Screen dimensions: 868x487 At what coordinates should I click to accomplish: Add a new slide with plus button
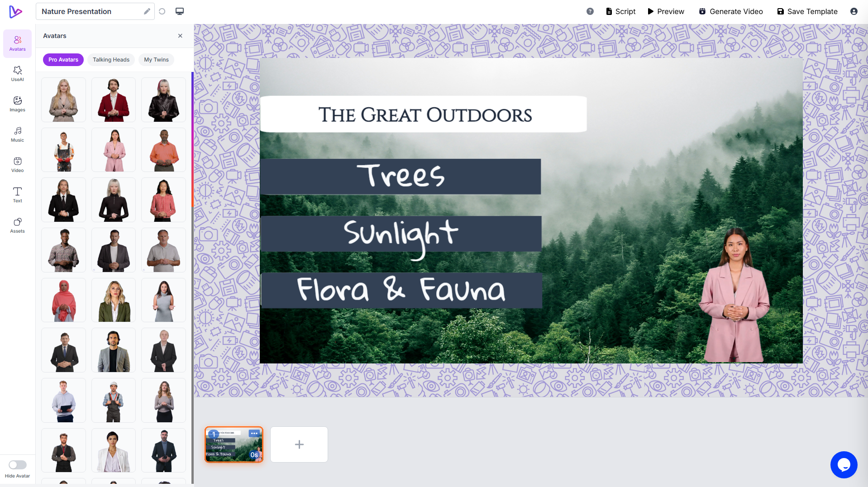coord(299,444)
